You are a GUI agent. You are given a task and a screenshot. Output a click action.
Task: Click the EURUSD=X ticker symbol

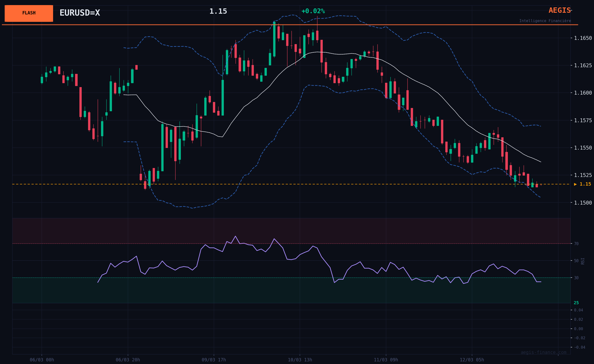pos(79,13)
